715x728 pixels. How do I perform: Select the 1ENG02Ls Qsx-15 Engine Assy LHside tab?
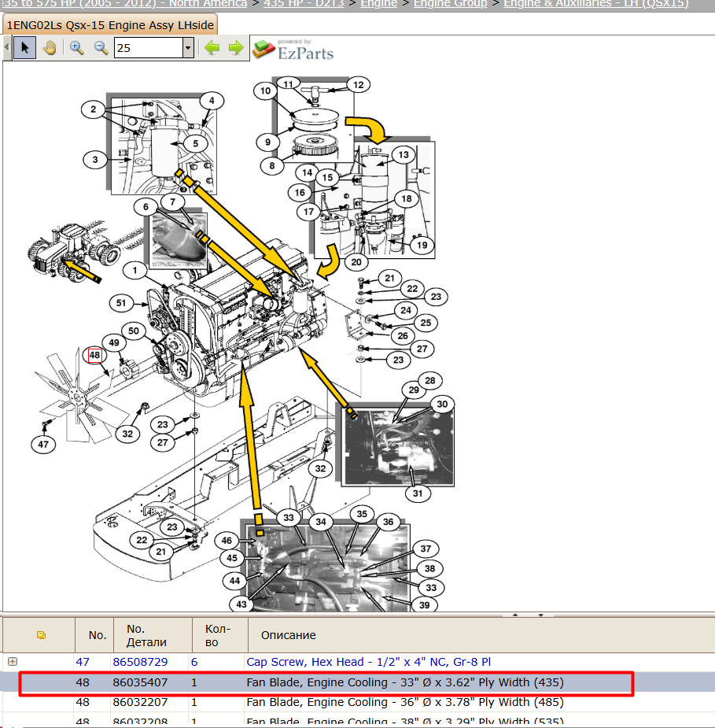click(x=110, y=25)
